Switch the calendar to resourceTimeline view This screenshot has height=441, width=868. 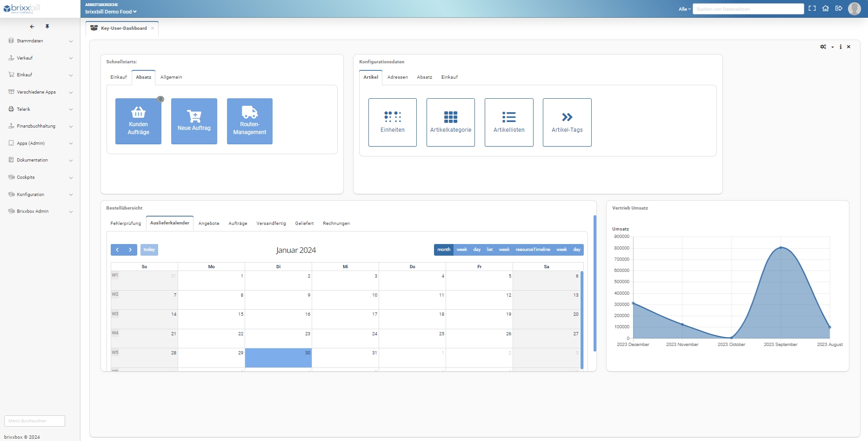[x=533, y=250]
